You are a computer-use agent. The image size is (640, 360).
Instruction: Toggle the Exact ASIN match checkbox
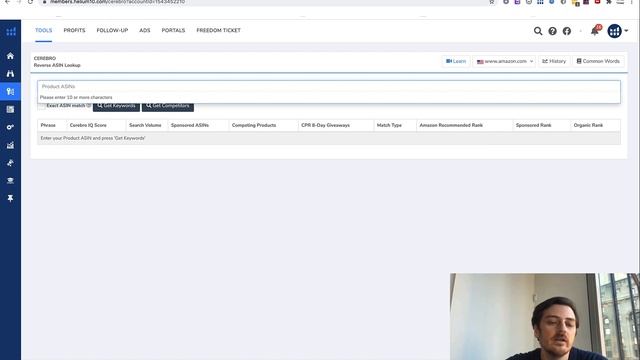point(41,106)
